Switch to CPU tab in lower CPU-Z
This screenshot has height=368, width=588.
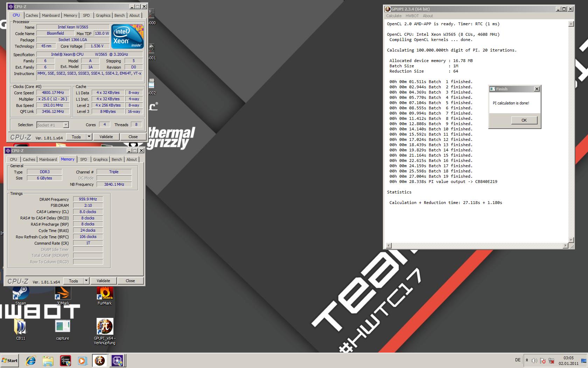[14, 159]
